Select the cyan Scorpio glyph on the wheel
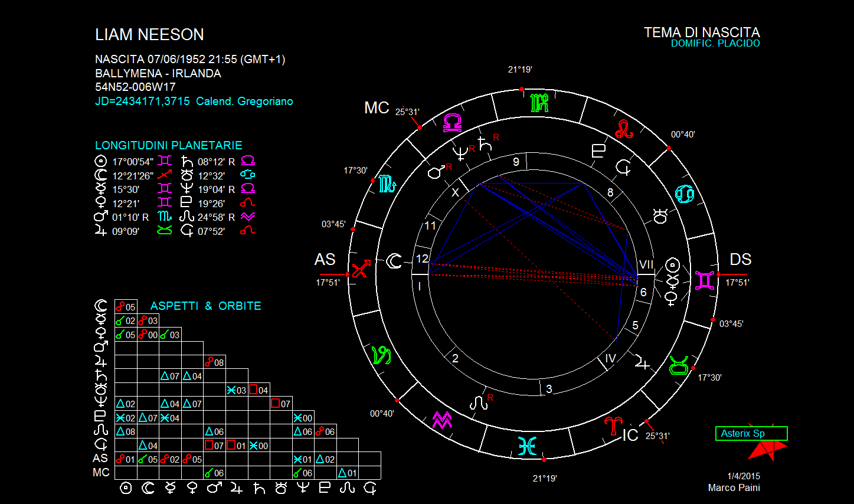Screen dimensions: 854x504 point(387,184)
